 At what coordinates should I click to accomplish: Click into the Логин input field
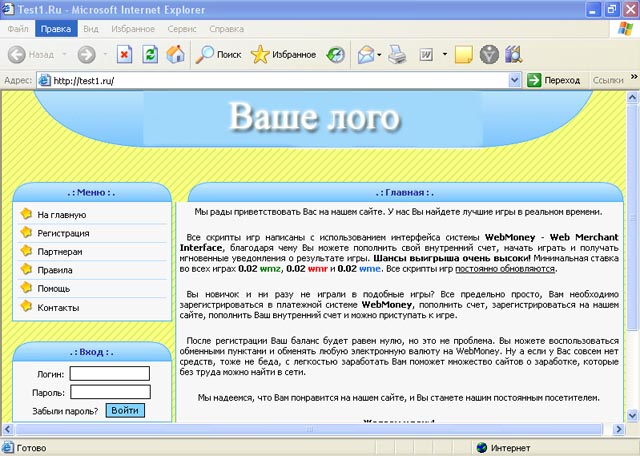point(110,373)
